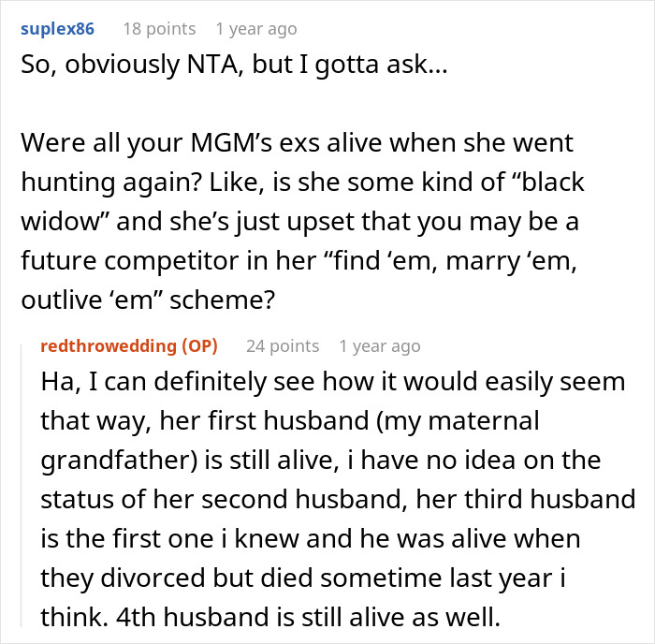Click the word 'NTA' in the first comment
Image resolution: width=655 pixels, height=644 pixels.
pyautogui.click(x=214, y=65)
